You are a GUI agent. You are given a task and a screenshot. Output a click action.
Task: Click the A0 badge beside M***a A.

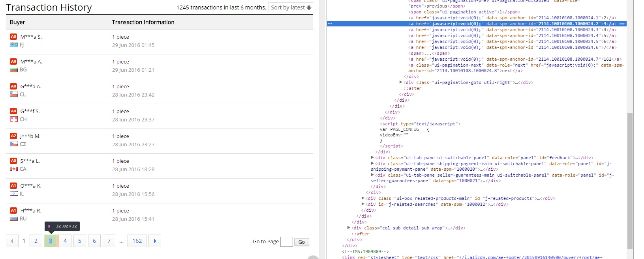(x=13, y=61)
